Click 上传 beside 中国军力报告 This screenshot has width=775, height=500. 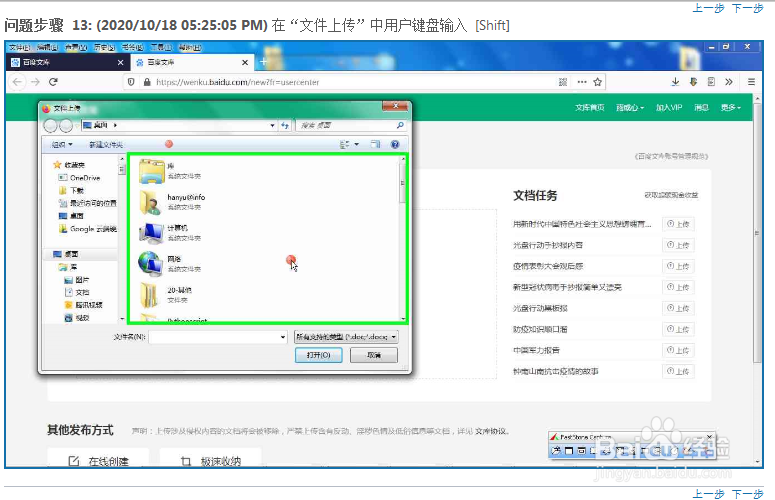[678, 350]
